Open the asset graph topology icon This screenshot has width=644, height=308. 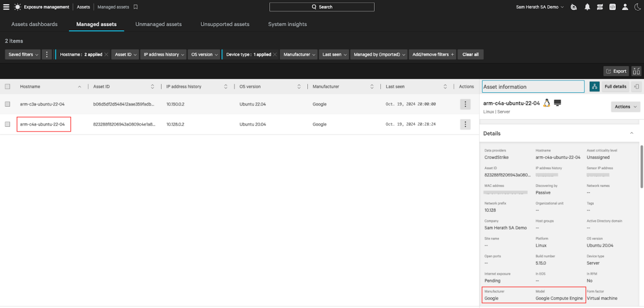click(x=594, y=87)
